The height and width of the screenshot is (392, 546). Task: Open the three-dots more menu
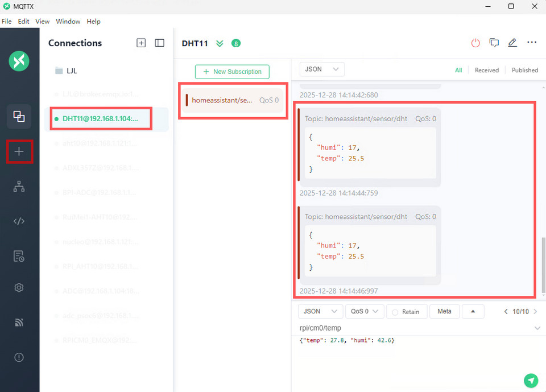click(x=532, y=42)
